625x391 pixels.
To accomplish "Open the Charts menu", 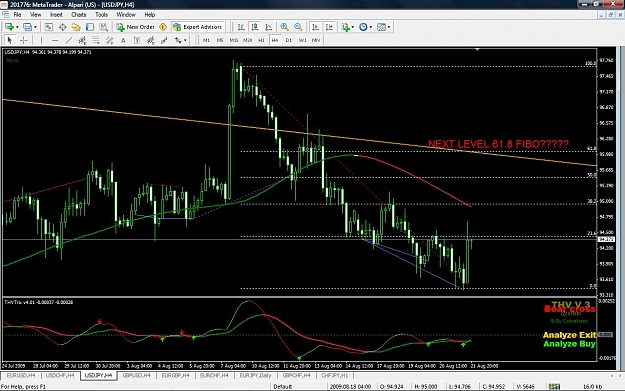I will click(x=79, y=15).
